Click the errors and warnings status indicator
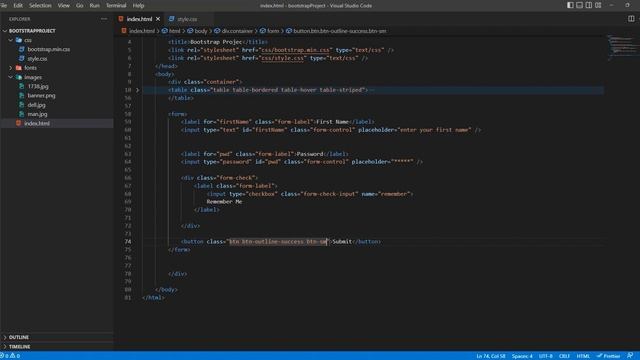Screen dimensions: 640x360 click(x=11, y=356)
